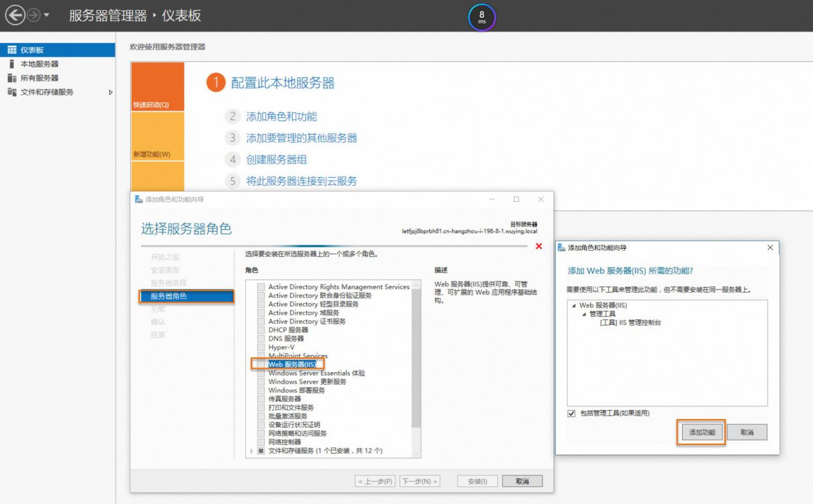This screenshot has width=813, height=504.
Task: Click the wizard window's app icon in title bar
Action: click(x=139, y=199)
